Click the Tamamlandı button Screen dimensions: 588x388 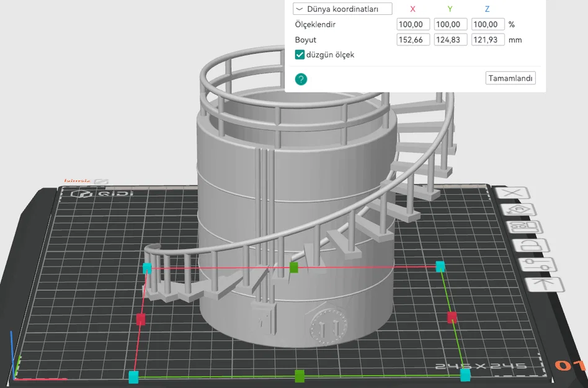[510, 78]
